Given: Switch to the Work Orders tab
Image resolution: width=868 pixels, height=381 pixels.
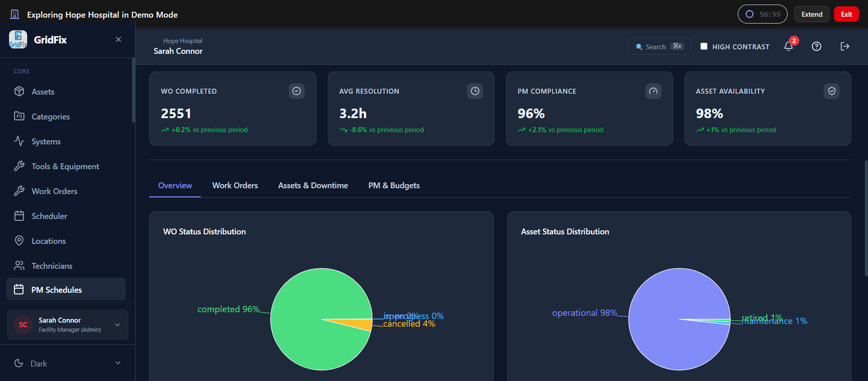Looking at the screenshot, I should pyautogui.click(x=235, y=186).
